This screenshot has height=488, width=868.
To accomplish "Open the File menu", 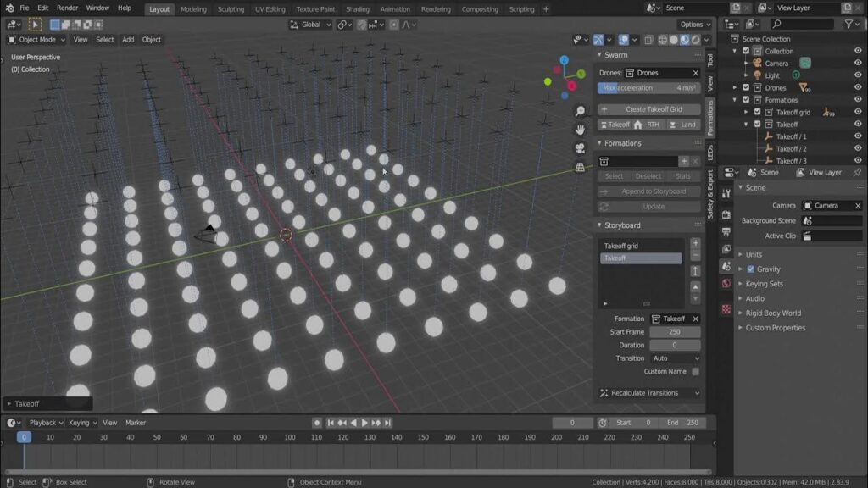I will point(25,8).
